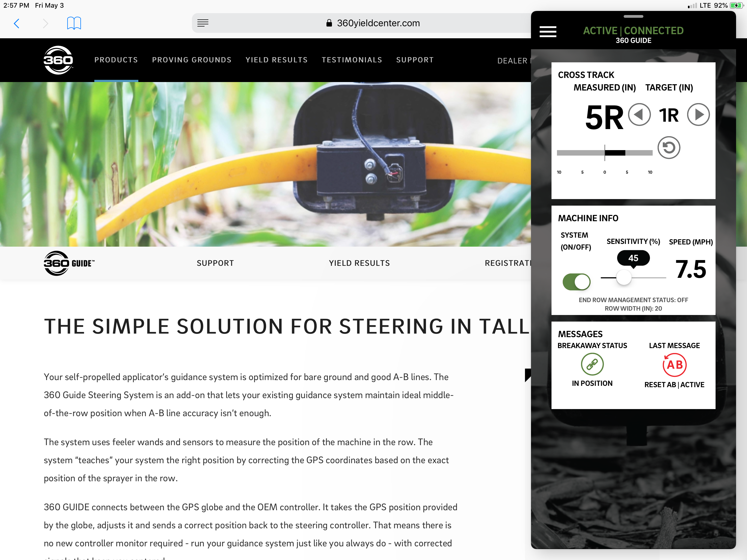Open the Testimonials menu item
The height and width of the screenshot is (560, 747).
352,60
